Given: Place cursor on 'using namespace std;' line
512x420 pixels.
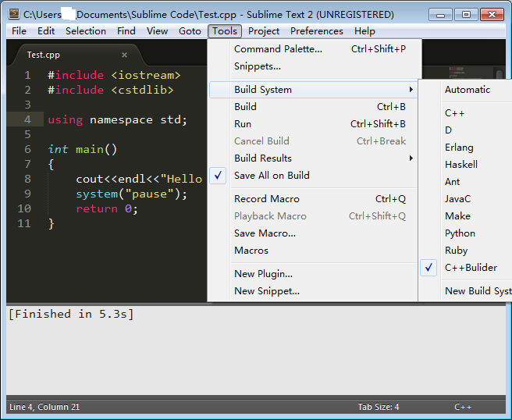Looking at the screenshot, I should coord(118,120).
